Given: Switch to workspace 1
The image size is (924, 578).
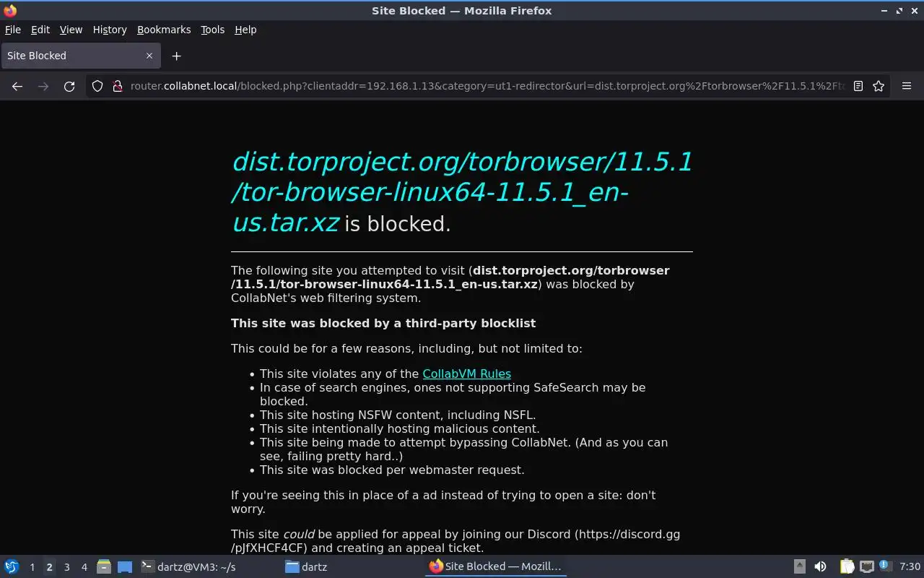Looking at the screenshot, I should (x=32, y=567).
